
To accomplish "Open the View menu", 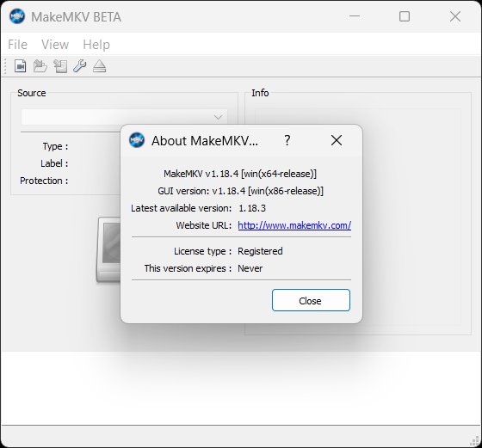I will [55, 45].
